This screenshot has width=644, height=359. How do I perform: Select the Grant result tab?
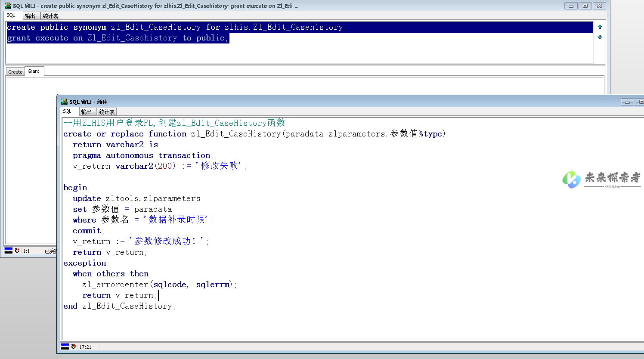pyautogui.click(x=34, y=71)
